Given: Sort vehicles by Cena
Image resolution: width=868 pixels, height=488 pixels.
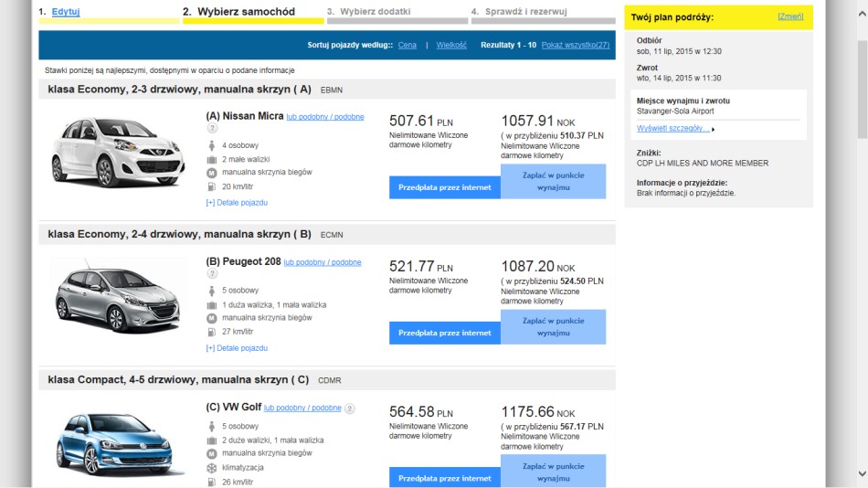Looking at the screenshot, I should [407, 45].
